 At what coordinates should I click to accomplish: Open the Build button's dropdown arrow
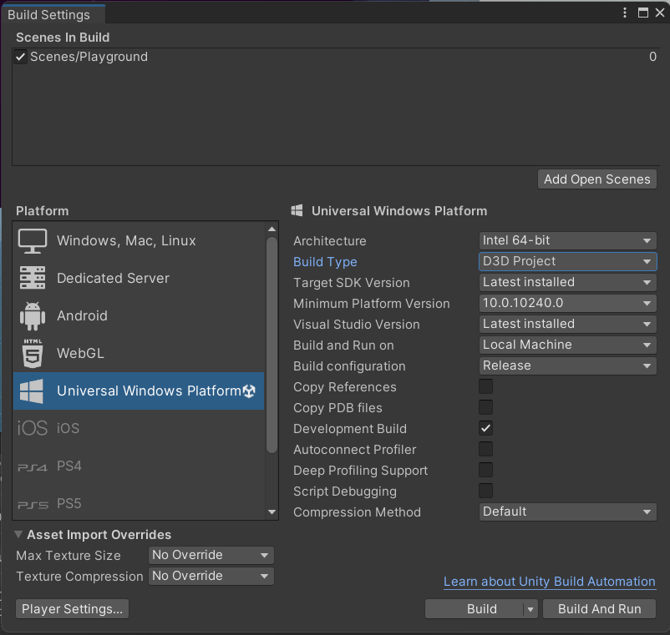(530, 609)
